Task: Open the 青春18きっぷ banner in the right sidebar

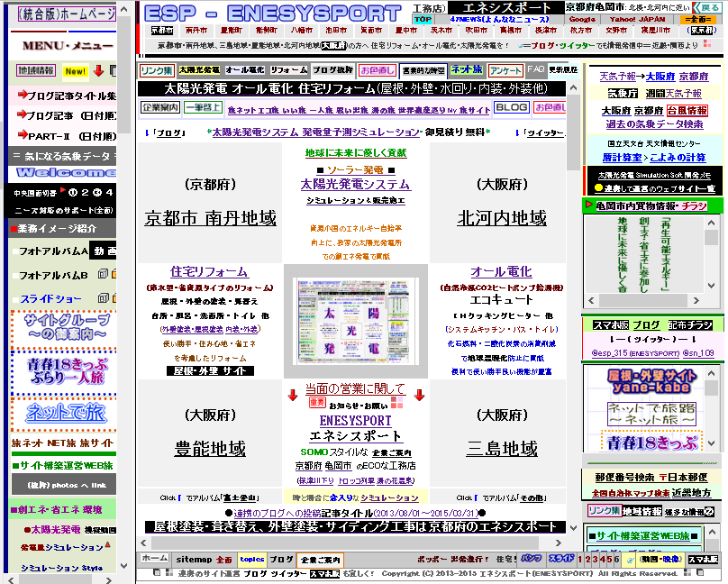Action: pos(651,443)
